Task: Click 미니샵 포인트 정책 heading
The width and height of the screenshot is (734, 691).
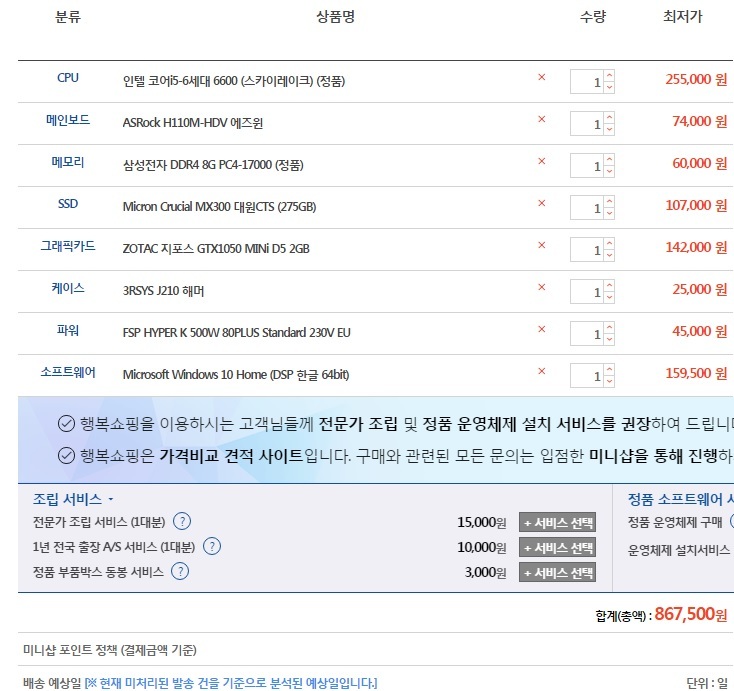Action: tap(110, 650)
